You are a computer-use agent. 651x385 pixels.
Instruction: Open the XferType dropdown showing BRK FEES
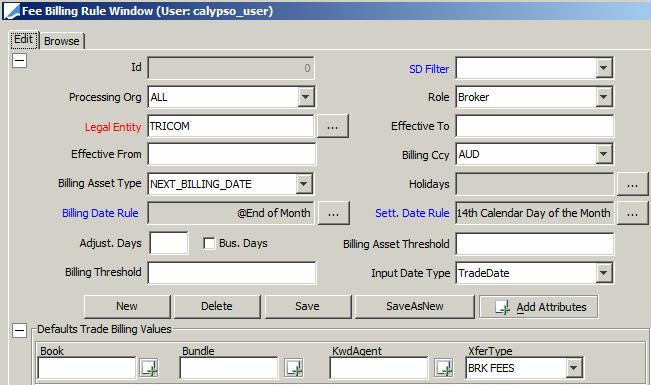click(573, 368)
